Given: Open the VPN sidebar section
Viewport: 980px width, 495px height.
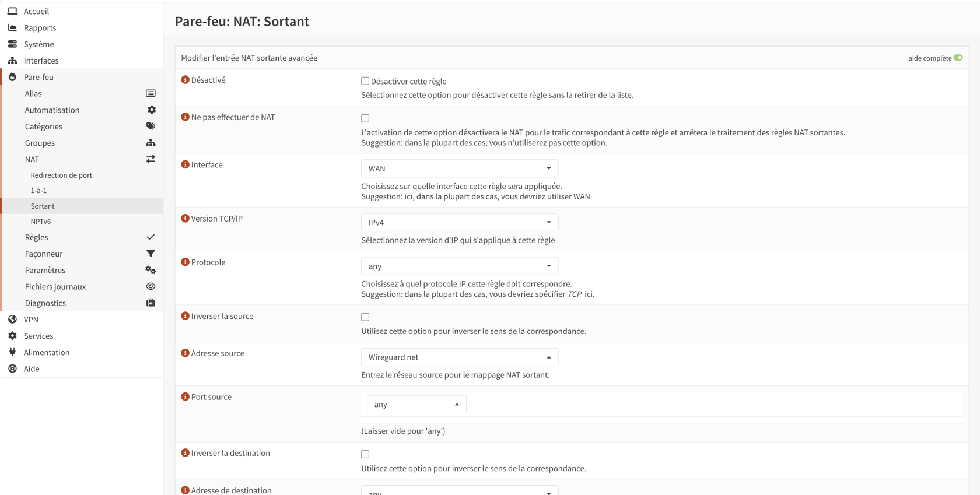Looking at the screenshot, I should 31,320.
